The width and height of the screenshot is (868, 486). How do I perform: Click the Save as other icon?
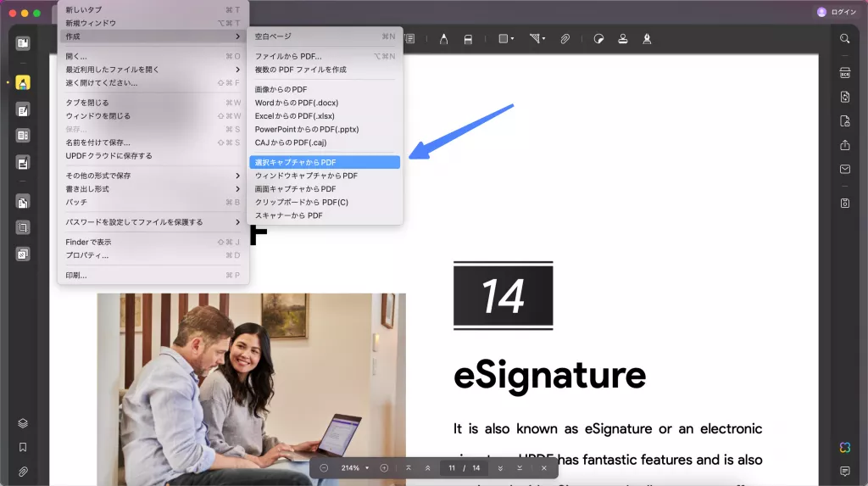point(845,204)
